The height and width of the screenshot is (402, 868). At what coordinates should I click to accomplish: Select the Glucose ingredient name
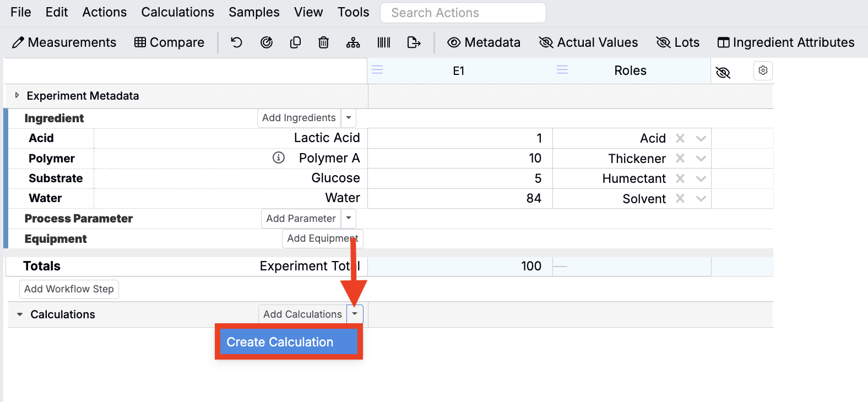[x=336, y=178]
